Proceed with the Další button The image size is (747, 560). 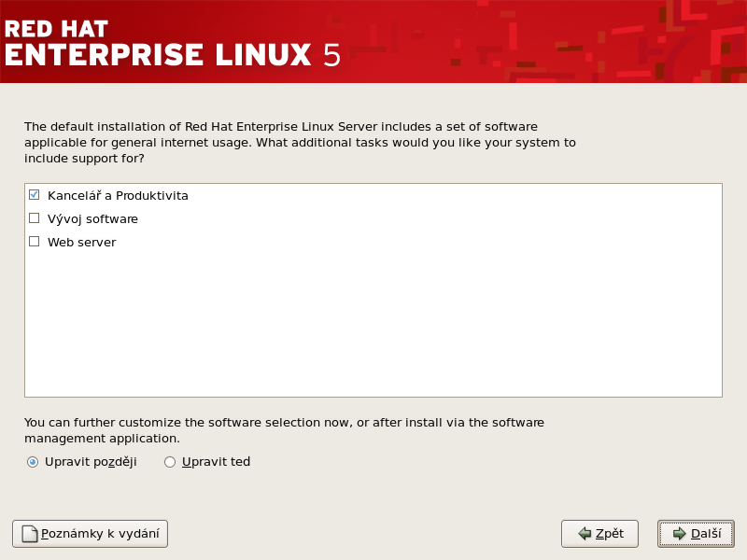pos(696,534)
